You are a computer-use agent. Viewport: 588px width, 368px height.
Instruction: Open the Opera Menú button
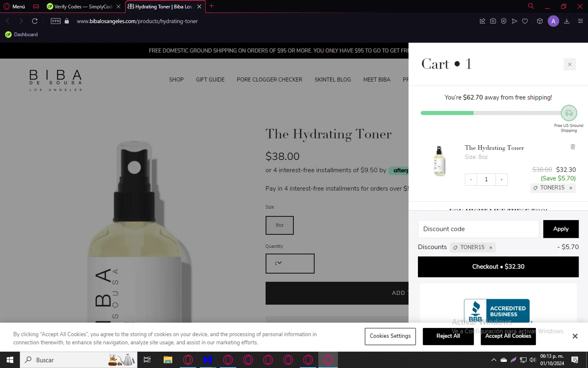pyautogui.click(x=14, y=6)
